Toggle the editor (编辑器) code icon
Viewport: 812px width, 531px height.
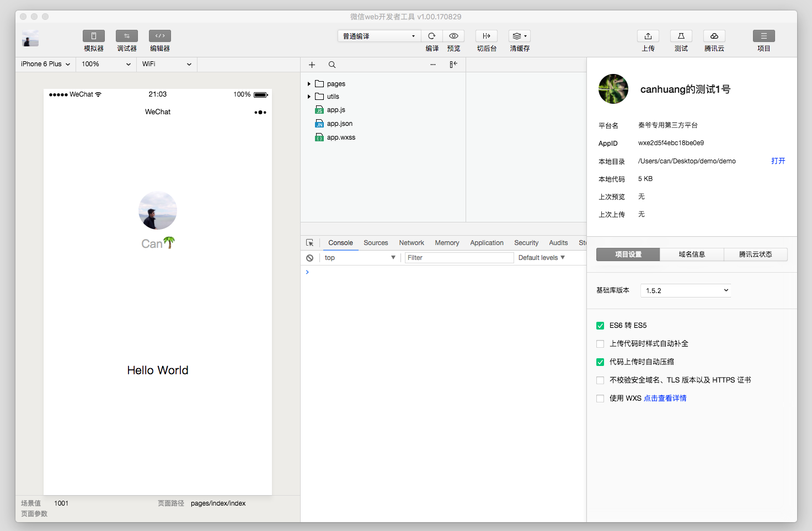click(160, 36)
